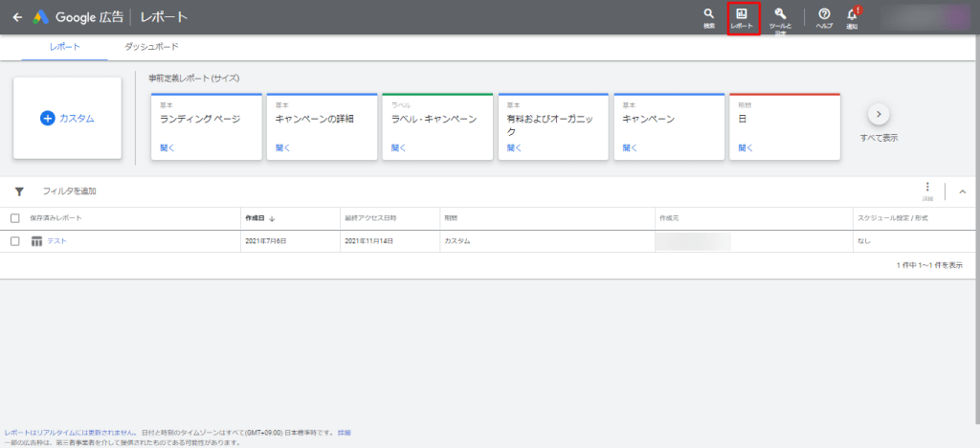Viewport: 980px width, 448px height.
Task: Click the 詳細 link in footer
Action: pyautogui.click(x=344, y=433)
